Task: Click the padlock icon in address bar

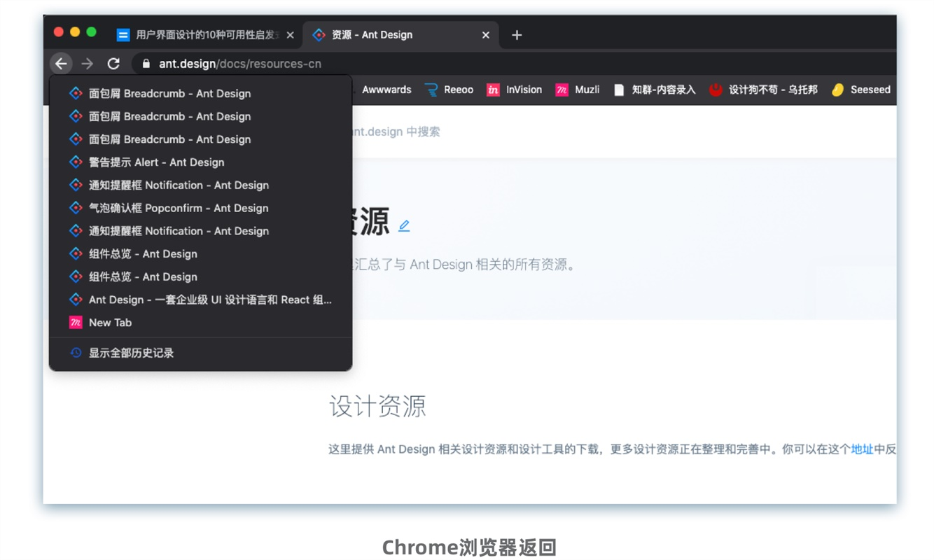Action: [x=146, y=64]
